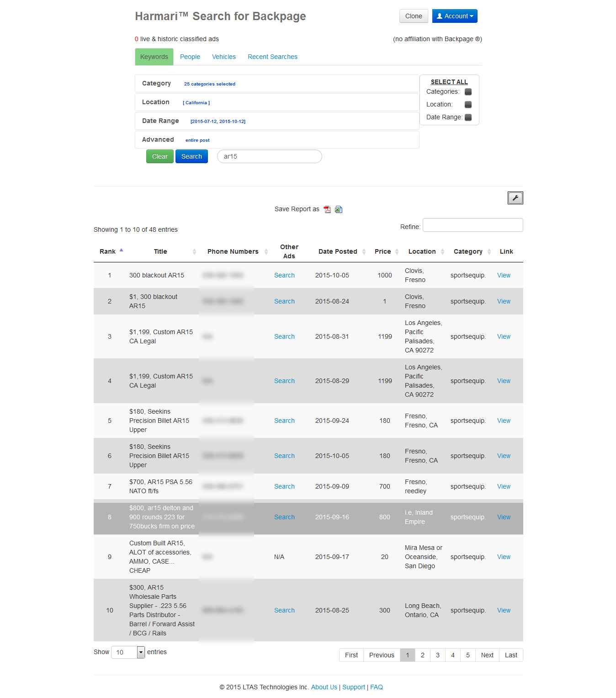Screen dimensions: 616x698
Task: View the 300 blackout AR15 listing
Action: click(x=504, y=275)
